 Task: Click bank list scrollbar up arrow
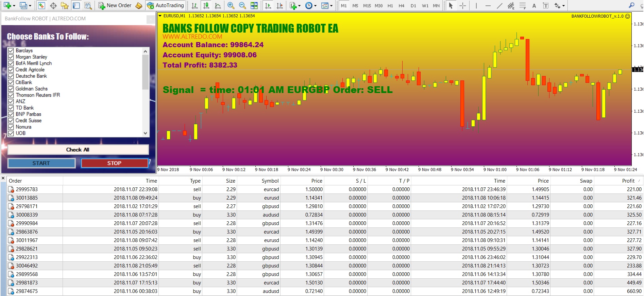(146, 51)
